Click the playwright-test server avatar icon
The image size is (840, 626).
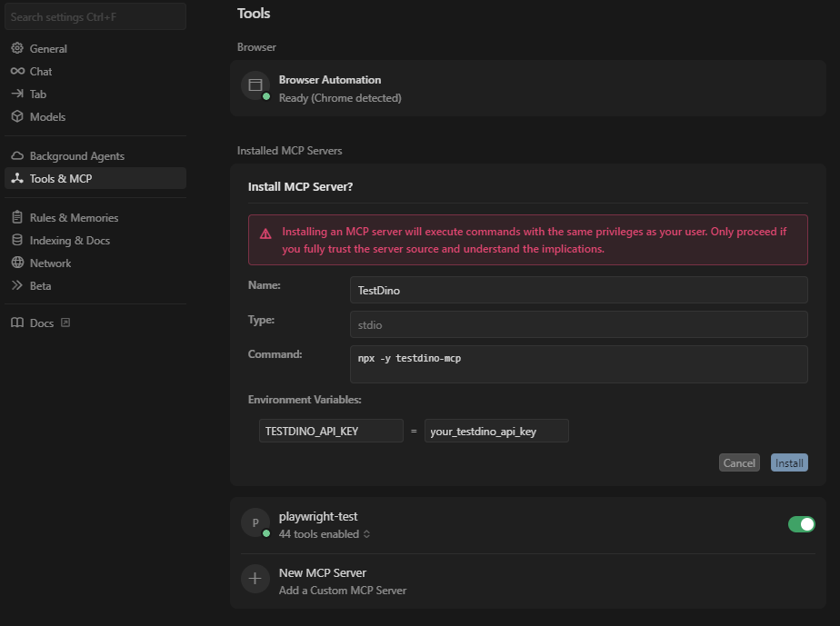point(255,522)
